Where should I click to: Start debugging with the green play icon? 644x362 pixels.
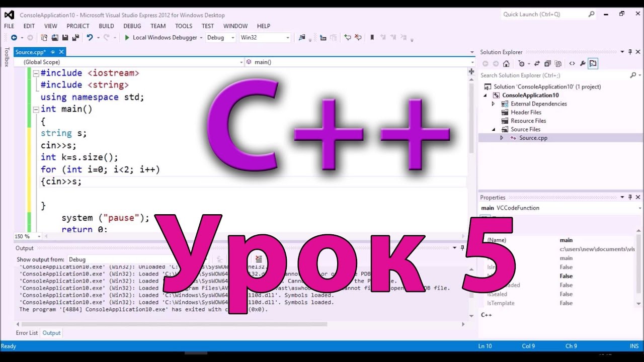(127, 38)
